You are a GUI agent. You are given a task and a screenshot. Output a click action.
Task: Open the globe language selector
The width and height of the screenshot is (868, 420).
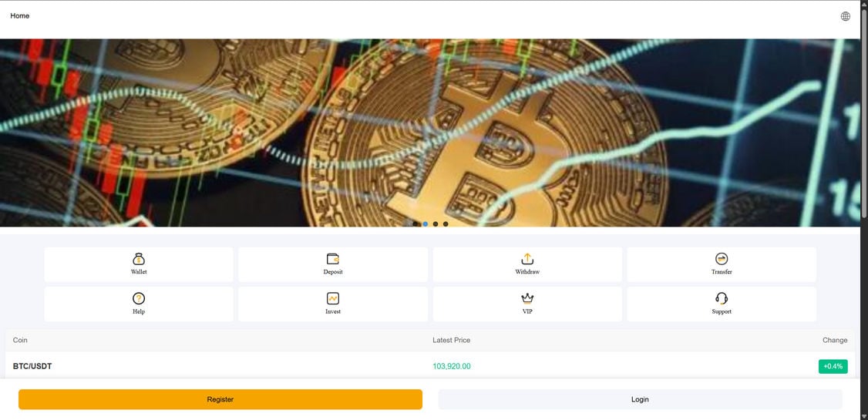[x=846, y=16]
